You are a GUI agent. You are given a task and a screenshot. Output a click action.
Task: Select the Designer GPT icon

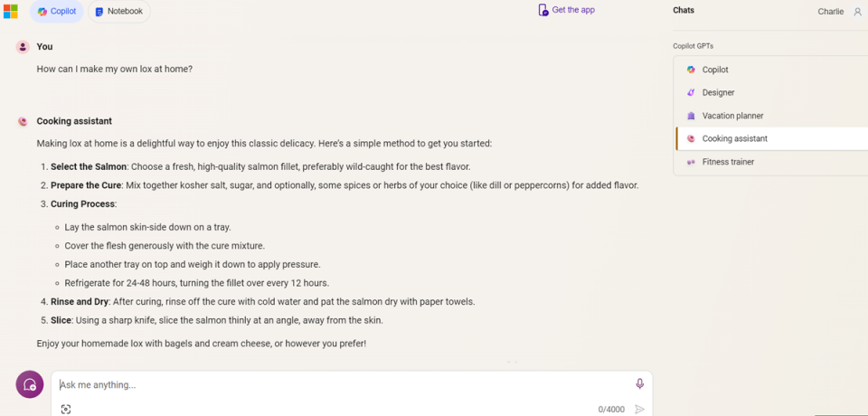691,93
